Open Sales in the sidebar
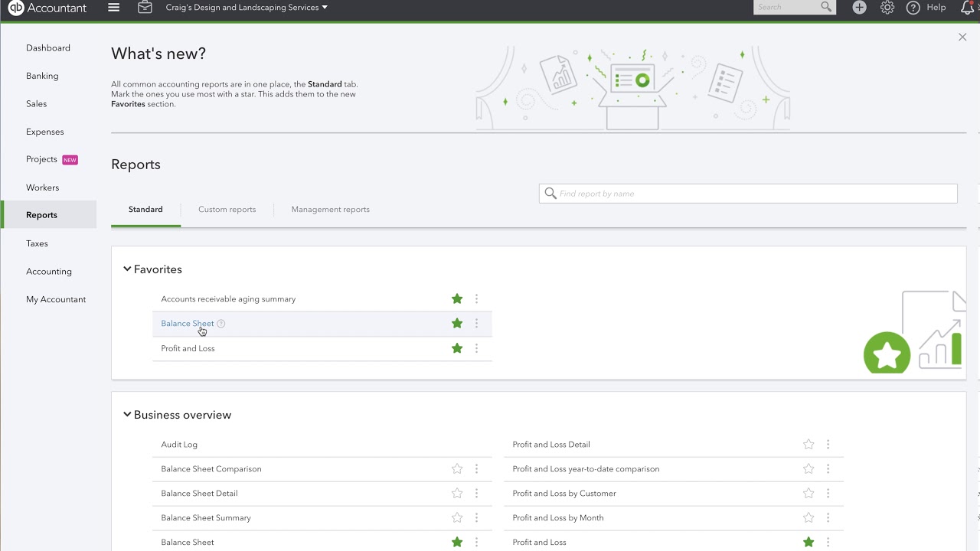The width and height of the screenshot is (980, 551). coord(36,103)
